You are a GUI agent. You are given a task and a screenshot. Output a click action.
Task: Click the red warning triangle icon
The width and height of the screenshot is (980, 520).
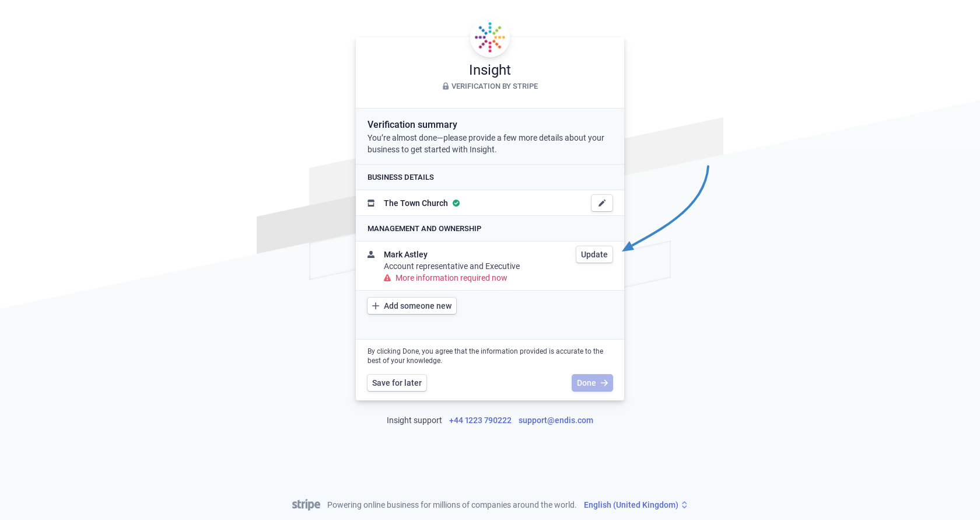pyautogui.click(x=387, y=278)
